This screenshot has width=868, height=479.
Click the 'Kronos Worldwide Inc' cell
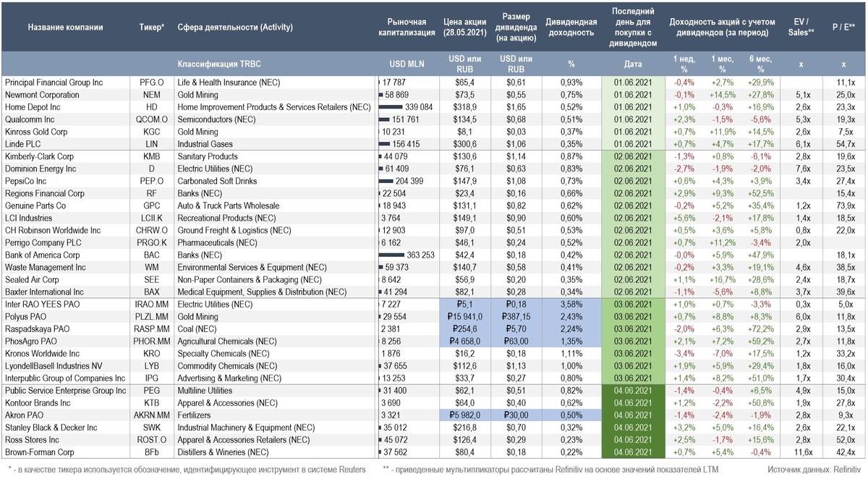click(x=41, y=354)
